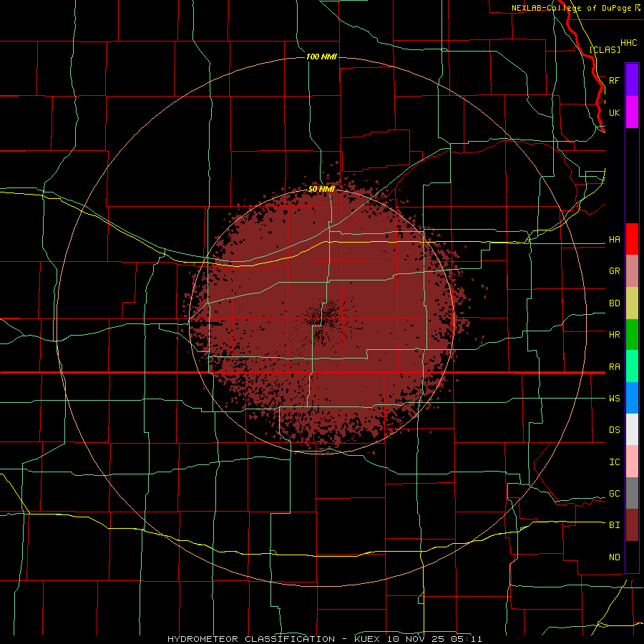Select the GC gray legend swatch
Screen dimensions: 644x644
(x=632, y=493)
